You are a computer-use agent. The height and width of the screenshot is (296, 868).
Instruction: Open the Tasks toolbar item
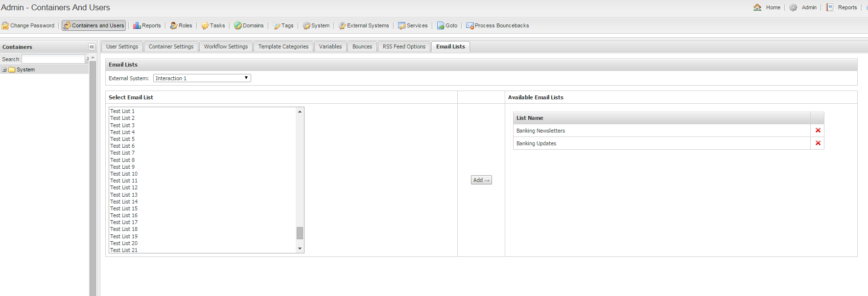tap(213, 25)
